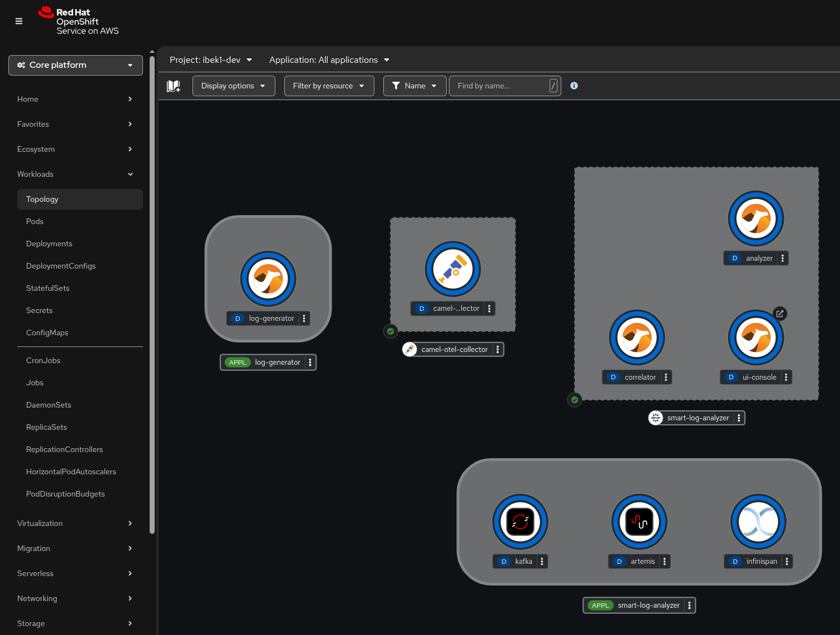Image resolution: width=840 pixels, height=635 pixels.
Task: Open the Display options dropdown
Action: point(234,86)
